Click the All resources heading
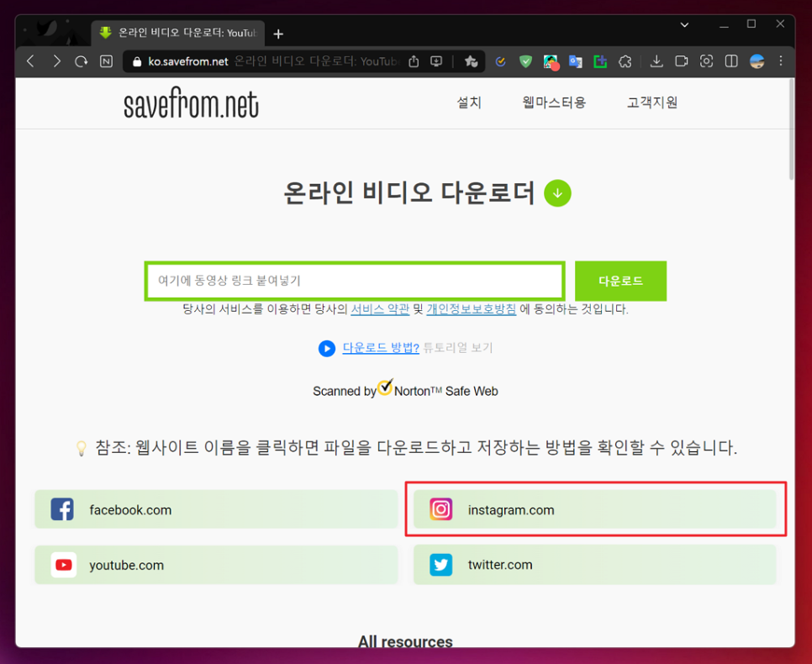 [x=405, y=641]
